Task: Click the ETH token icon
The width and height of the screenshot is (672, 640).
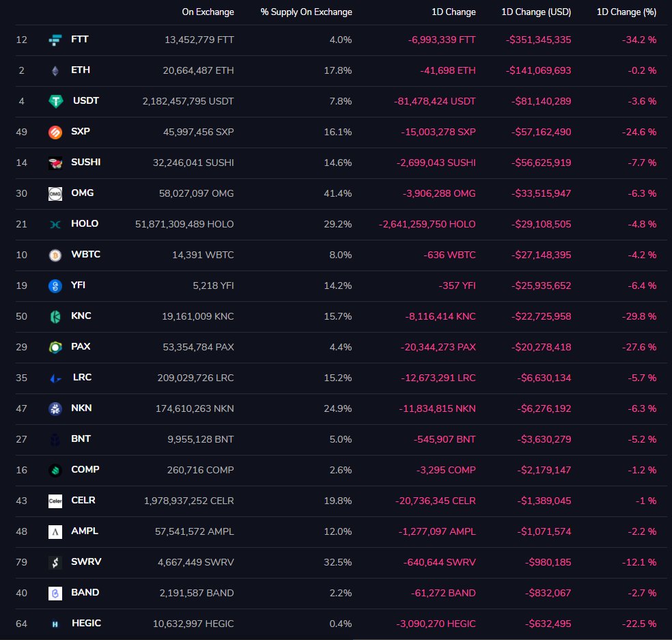Action: tap(55, 71)
